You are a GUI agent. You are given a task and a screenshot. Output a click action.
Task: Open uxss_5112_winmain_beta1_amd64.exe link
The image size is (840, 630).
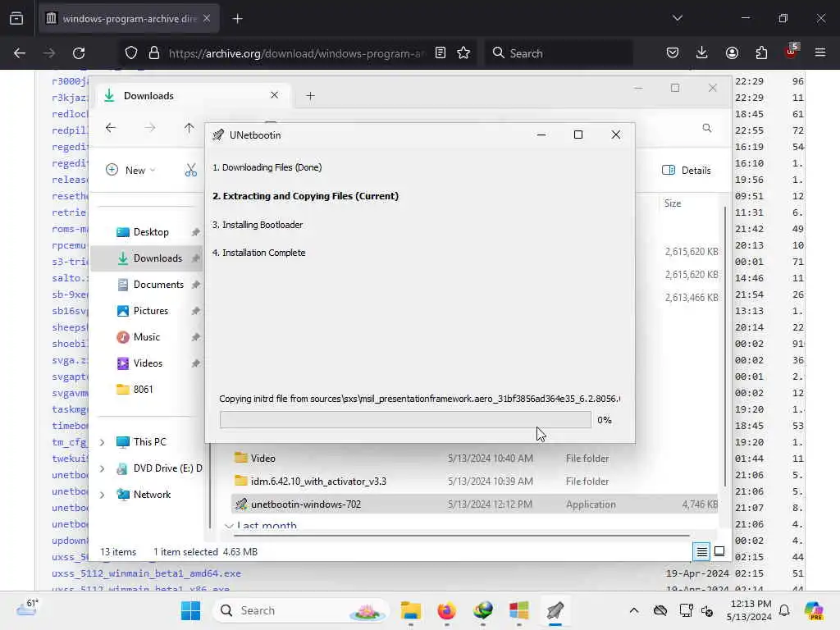(146, 573)
